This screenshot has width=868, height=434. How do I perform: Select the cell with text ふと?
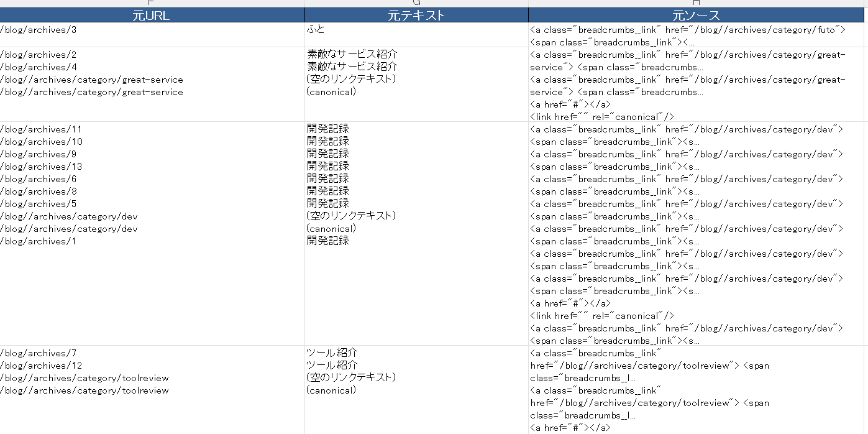tap(416, 35)
